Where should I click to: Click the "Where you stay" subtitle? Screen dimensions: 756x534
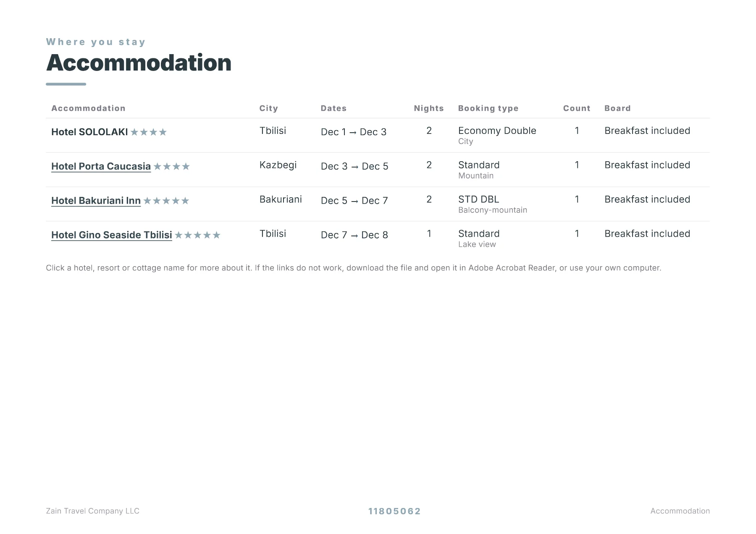tap(96, 42)
